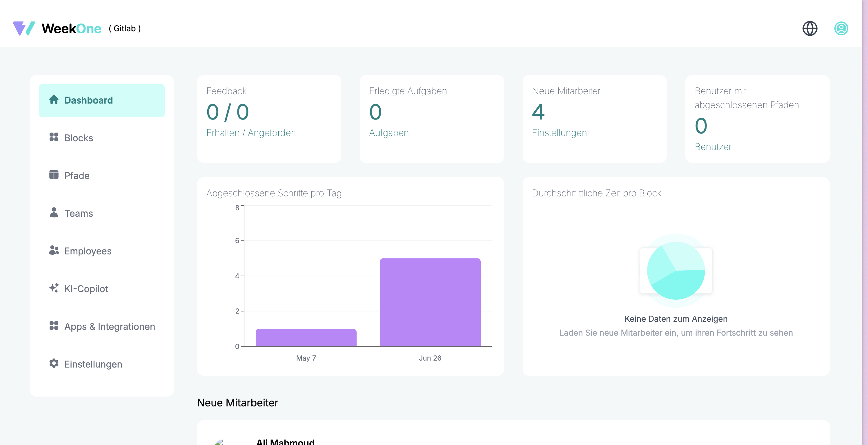The width and height of the screenshot is (868, 445).
Task: Follow Einstellungen link in Neue Mitarbeiter card
Action: (559, 133)
